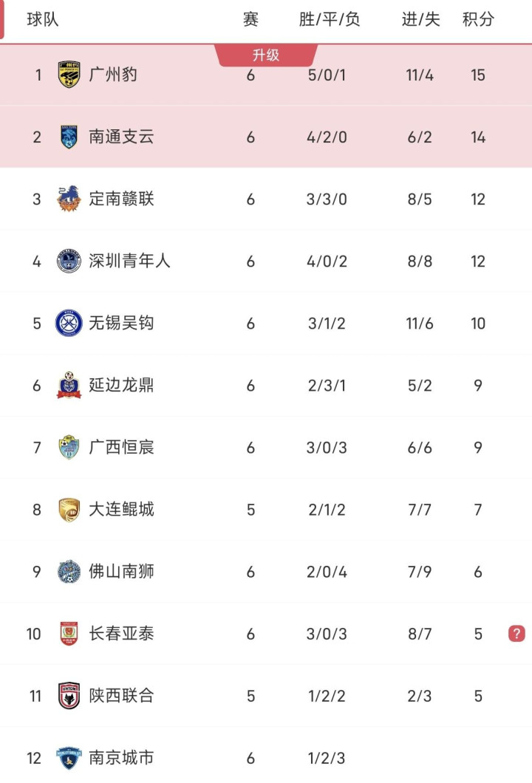Image resolution: width=532 pixels, height=783 pixels.
Task: Click the 大连鲲城 golden logo
Action: click(x=69, y=509)
